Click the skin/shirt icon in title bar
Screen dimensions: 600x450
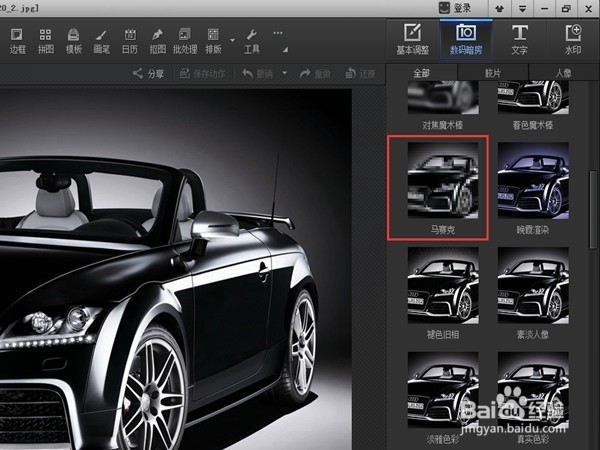(499, 8)
